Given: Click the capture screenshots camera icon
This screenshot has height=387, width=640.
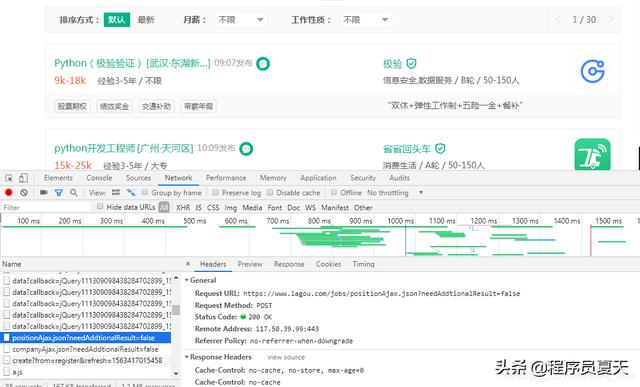Looking at the screenshot, I should 43,192.
